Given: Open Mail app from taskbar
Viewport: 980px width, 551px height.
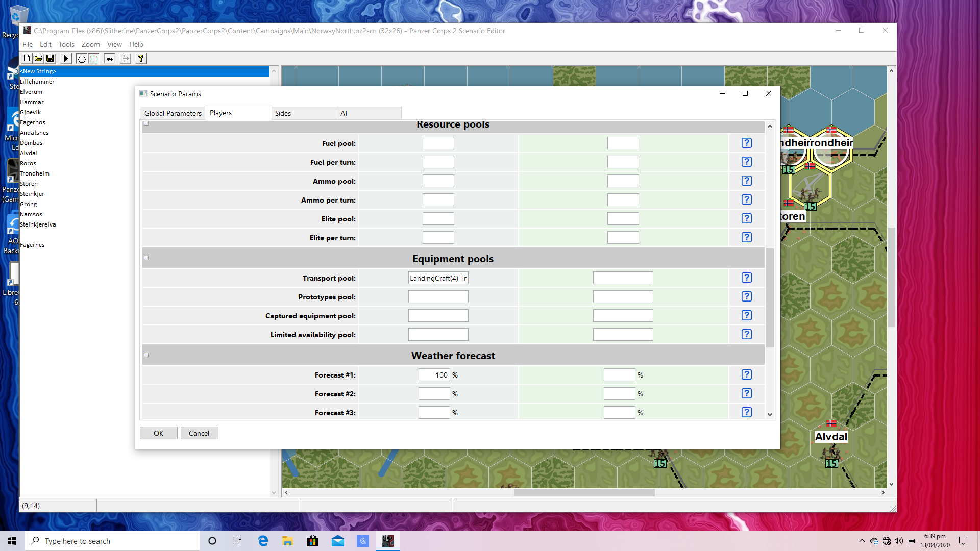Looking at the screenshot, I should [x=338, y=541].
